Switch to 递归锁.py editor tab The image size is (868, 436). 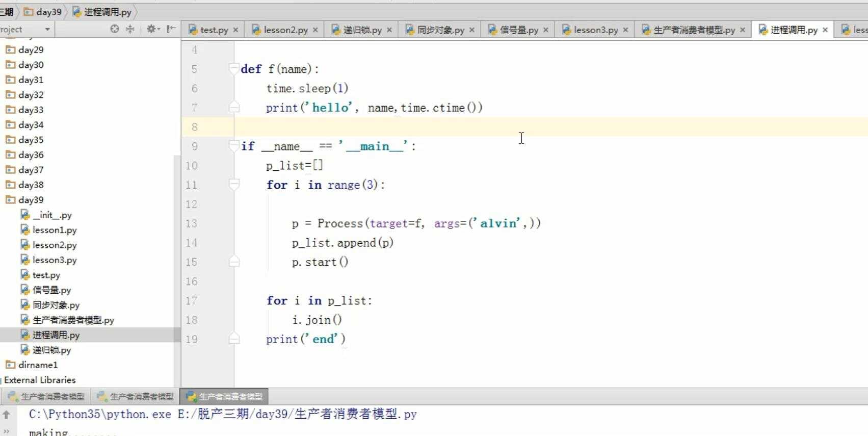click(x=362, y=30)
